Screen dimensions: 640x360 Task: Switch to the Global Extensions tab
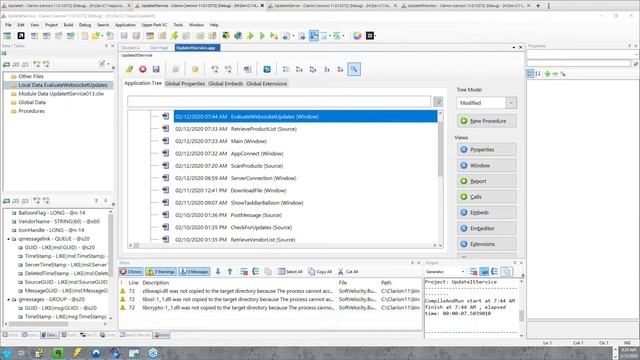tap(267, 84)
